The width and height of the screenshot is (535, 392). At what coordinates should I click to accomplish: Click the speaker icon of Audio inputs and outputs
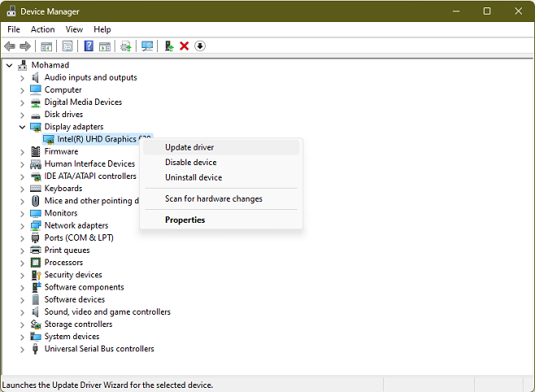pyautogui.click(x=36, y=78)
